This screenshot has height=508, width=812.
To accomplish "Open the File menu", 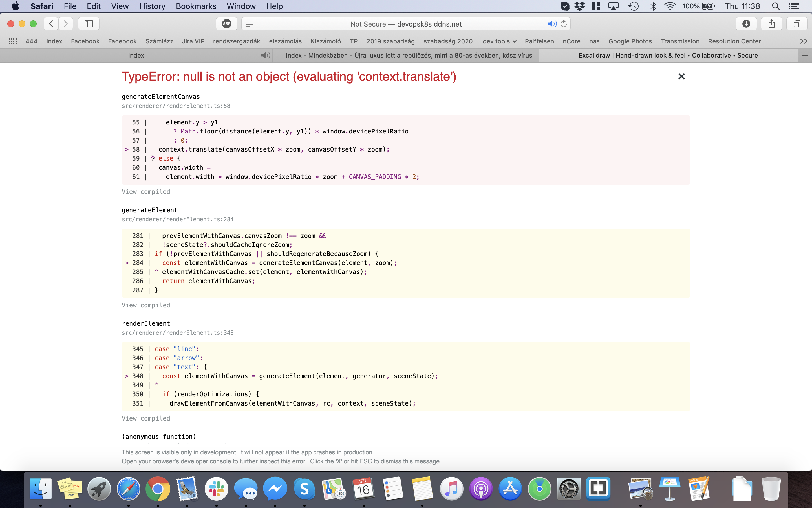I will click(x=70, y=6).
